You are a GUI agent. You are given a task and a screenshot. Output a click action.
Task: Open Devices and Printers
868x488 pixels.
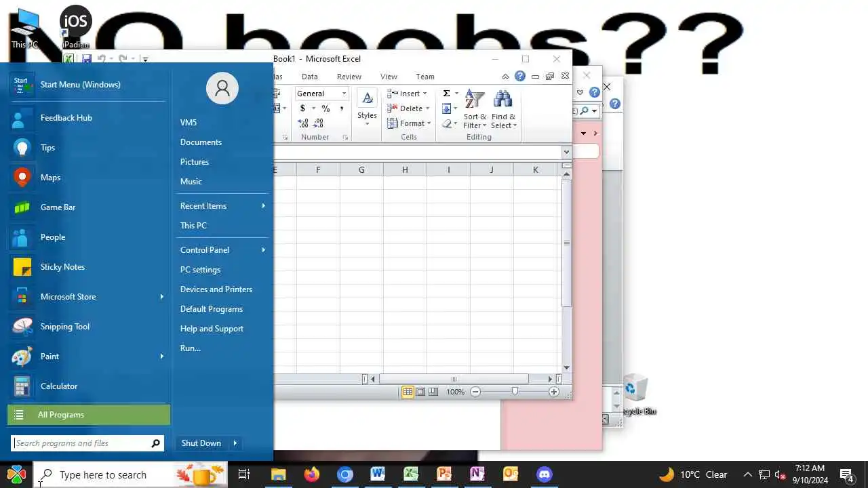click(x=216, y=289)
